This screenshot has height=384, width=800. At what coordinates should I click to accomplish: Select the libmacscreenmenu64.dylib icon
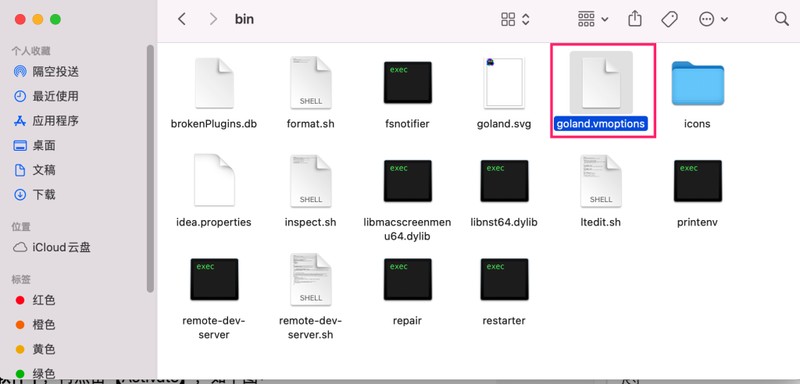coord(408,181)
